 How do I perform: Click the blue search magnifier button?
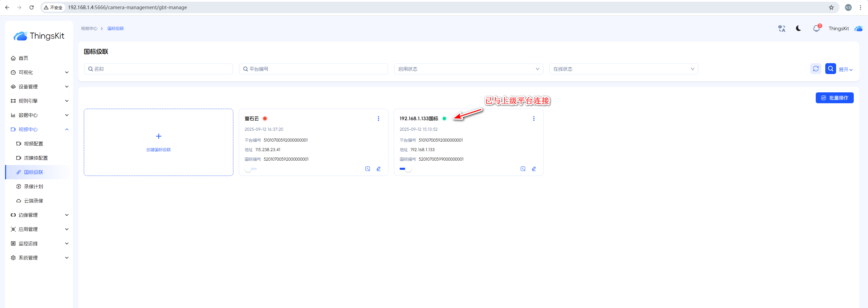pyautogui.click(x=830, y=69)
